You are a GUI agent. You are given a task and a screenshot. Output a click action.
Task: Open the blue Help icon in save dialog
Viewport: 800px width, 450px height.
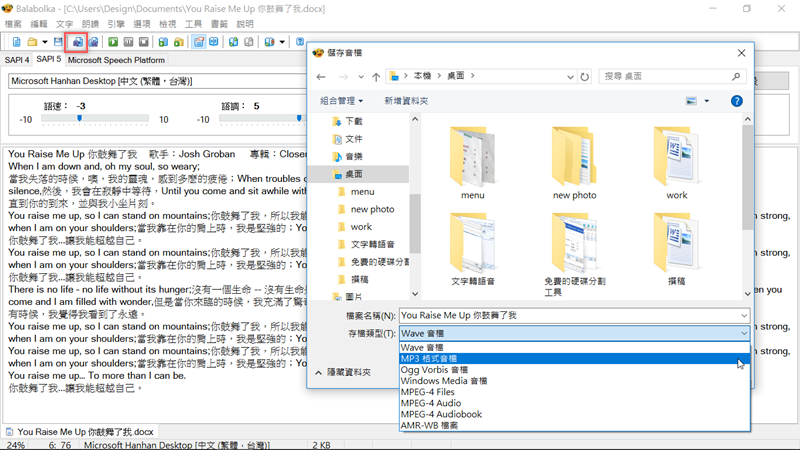[736, 101]
